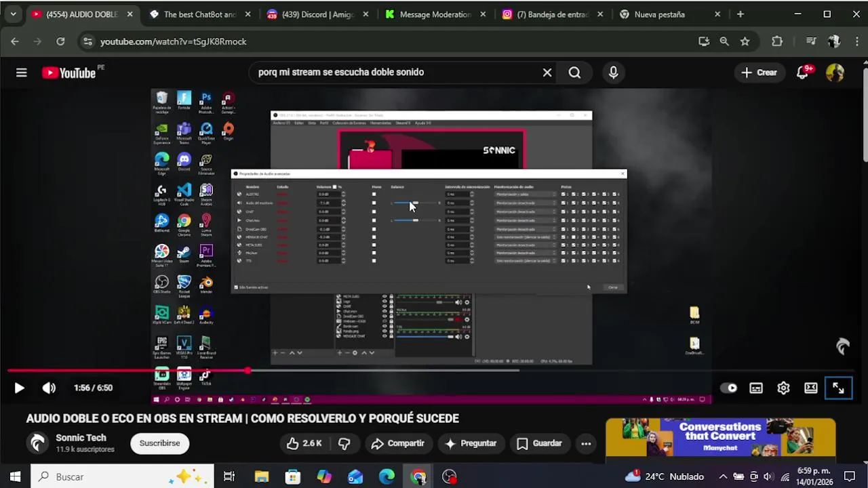Go to the YouTube home logo
This screenshot has width=868, height=488.
click(68, 73)
